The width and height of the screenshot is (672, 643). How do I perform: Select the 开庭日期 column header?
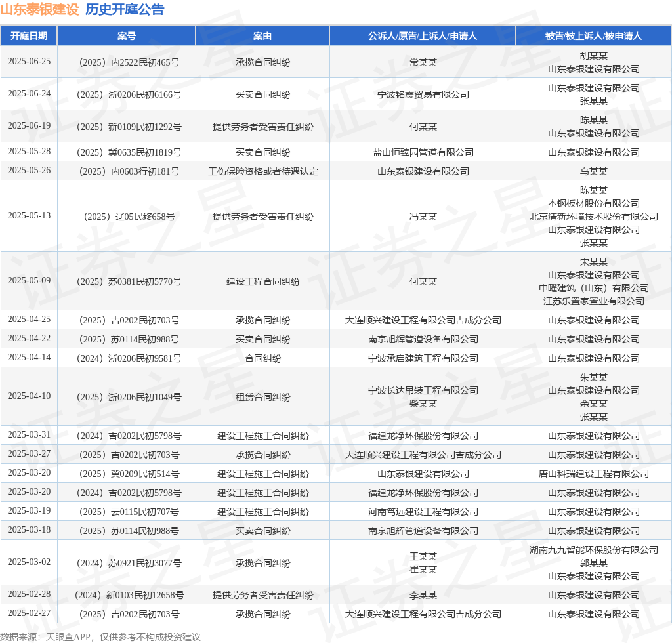click(29, 36)
